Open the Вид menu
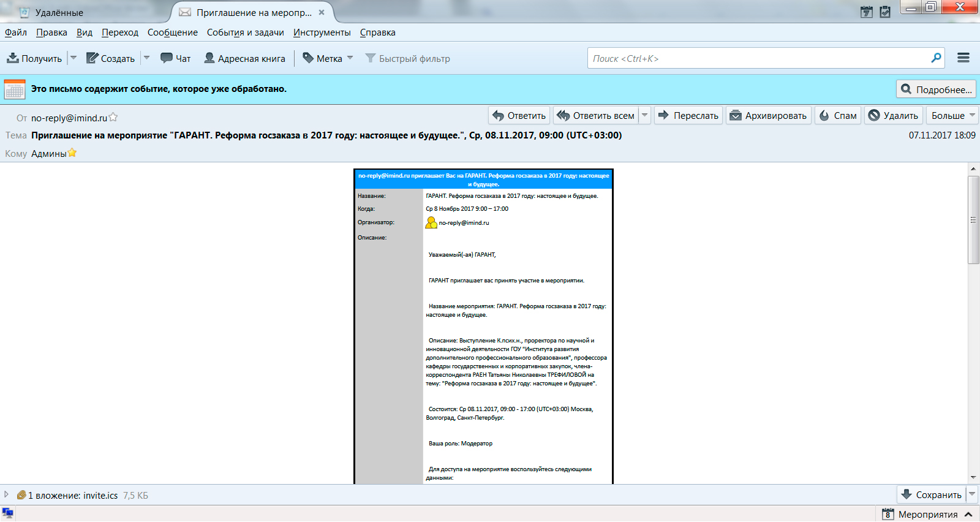This screenshot has height=522, width=980. click(85, 32)
